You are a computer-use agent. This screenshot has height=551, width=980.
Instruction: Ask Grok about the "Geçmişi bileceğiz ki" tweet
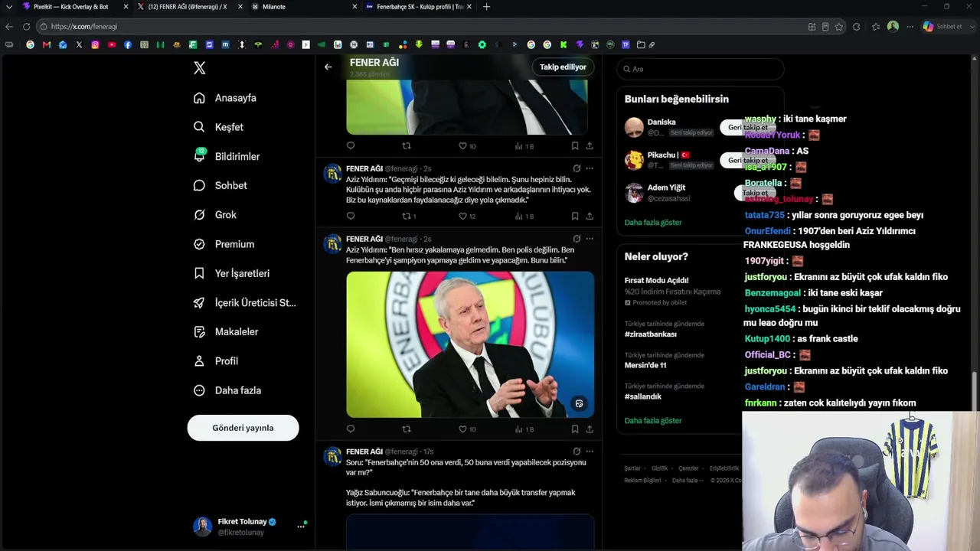(577, 168)
